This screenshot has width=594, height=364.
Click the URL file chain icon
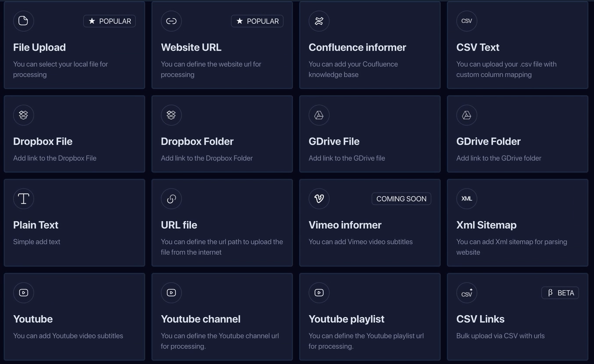click(171, 199)
